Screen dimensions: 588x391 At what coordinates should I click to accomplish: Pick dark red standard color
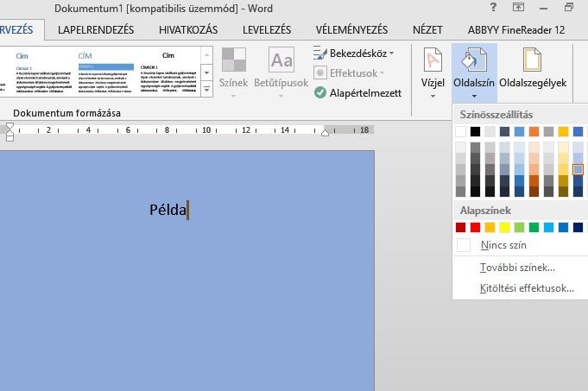point(460,227)
